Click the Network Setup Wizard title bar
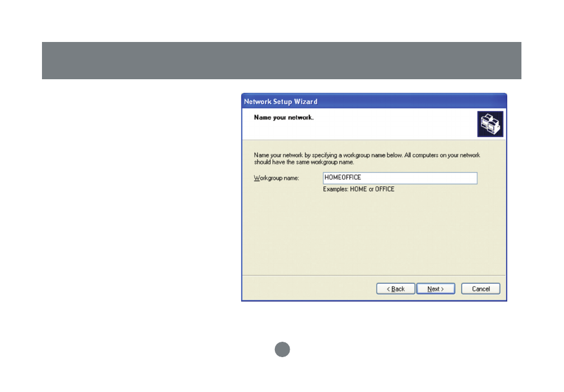The image size is (564, 392). (374, 101)
